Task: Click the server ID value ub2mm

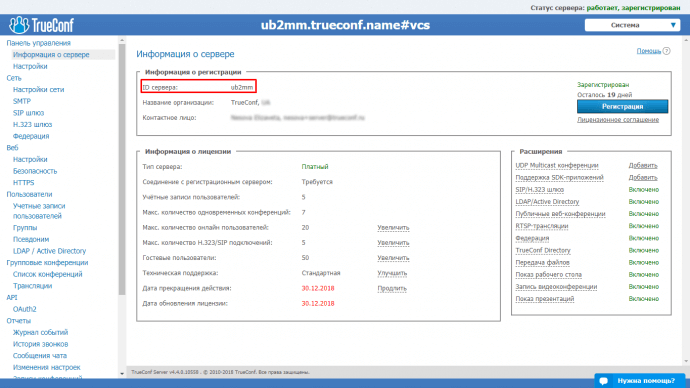Action: (242, 87)
